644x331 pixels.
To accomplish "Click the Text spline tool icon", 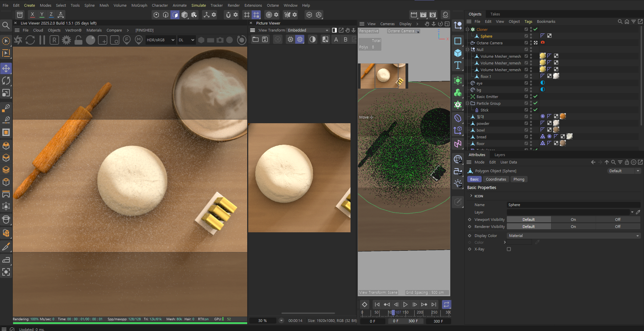I will [458, 65].
